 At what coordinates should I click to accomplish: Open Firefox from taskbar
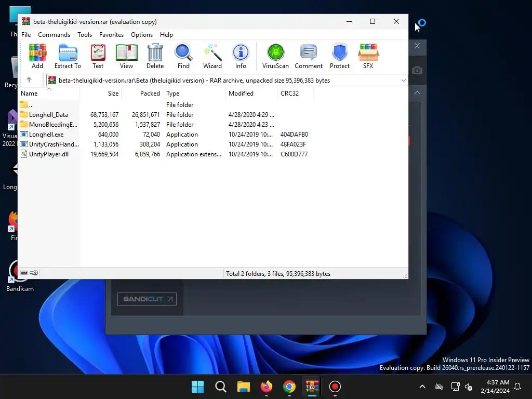pyautogui.click(x=267, y=387)
